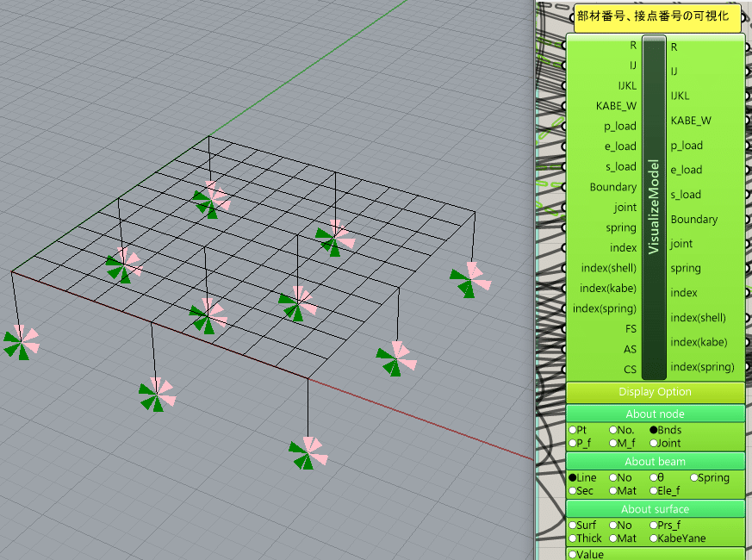
Task: Click the index input parameter
Action: pos(624,247)
